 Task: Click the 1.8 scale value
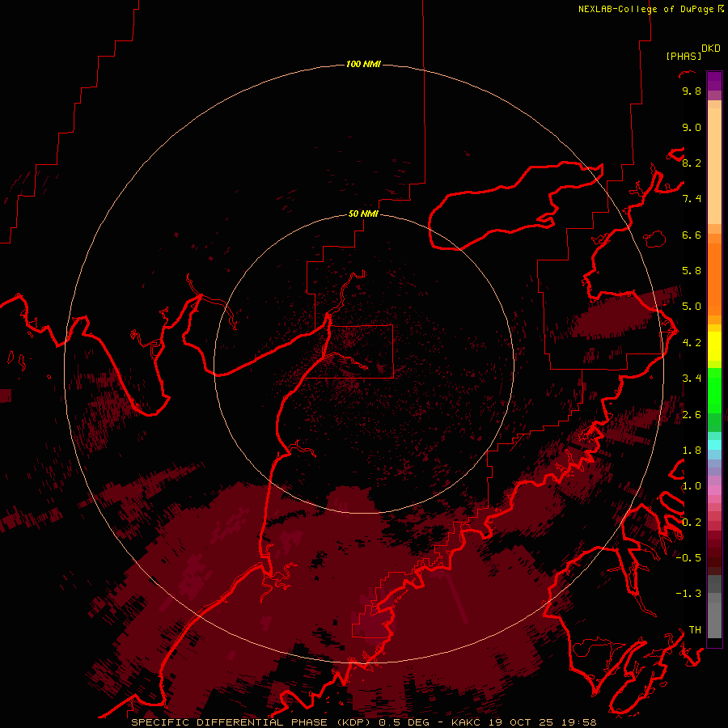coord(692,451)
